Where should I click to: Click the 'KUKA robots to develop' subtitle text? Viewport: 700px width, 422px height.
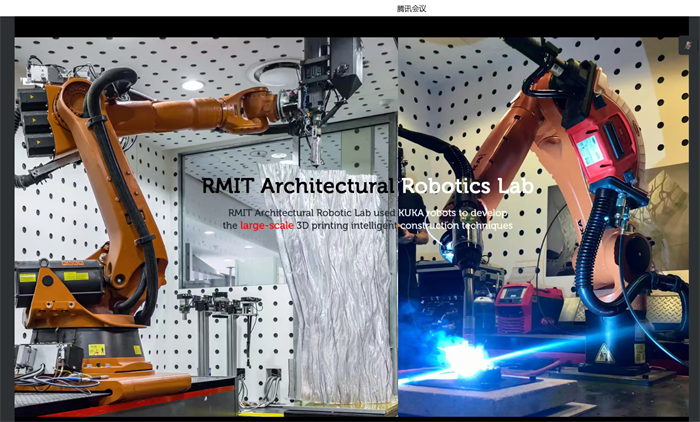[441, 212]
